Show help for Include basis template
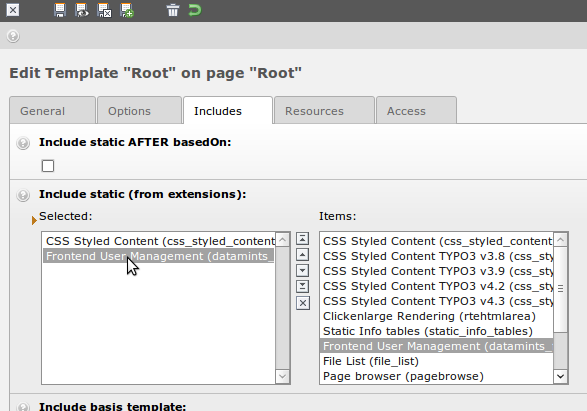Image resolution: width=587 pixels, height=411 pixels. (x=23, y=407)
